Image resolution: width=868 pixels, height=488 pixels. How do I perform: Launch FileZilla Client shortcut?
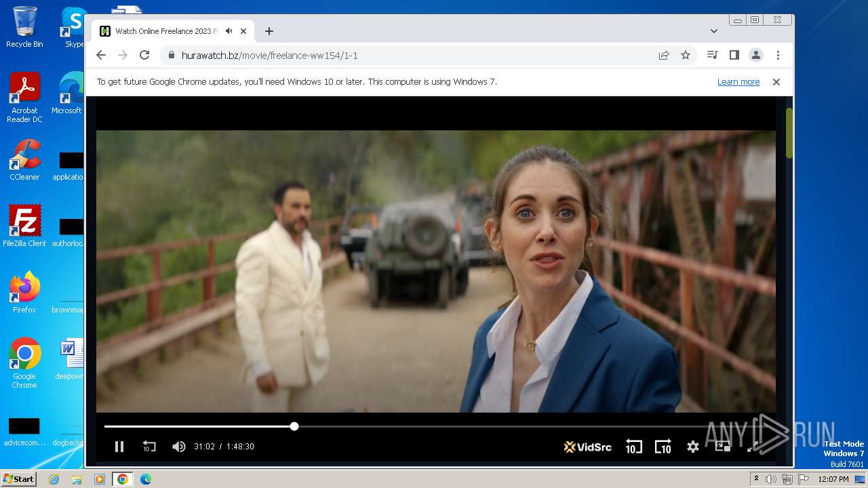(x=24, y=226)
